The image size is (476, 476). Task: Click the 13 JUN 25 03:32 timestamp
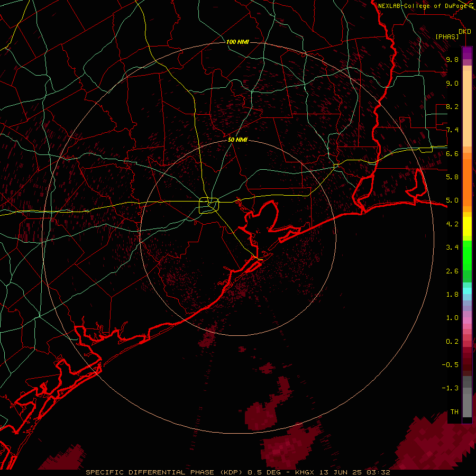[x=354, y=472]
